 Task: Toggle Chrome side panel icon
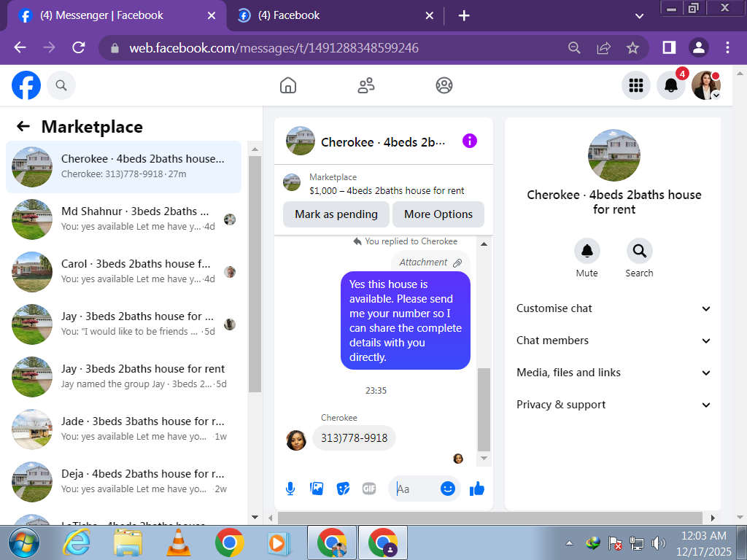[x=670, y=47]
